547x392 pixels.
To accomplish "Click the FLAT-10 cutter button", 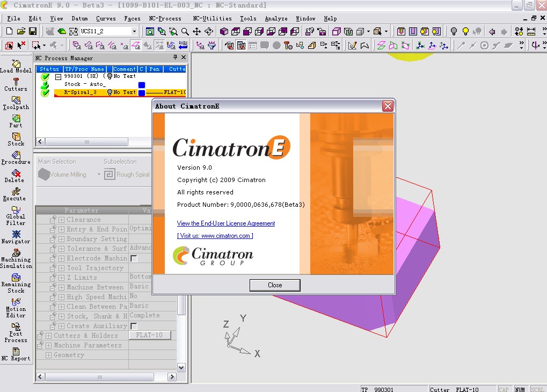I will pyautogui.click(x=150, y=335).
